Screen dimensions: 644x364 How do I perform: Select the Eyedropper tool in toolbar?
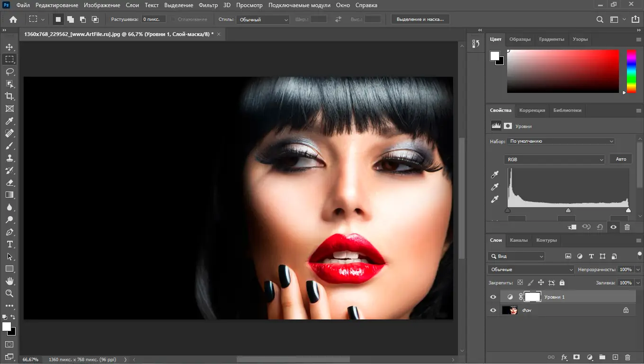click(x=9, y=121)
